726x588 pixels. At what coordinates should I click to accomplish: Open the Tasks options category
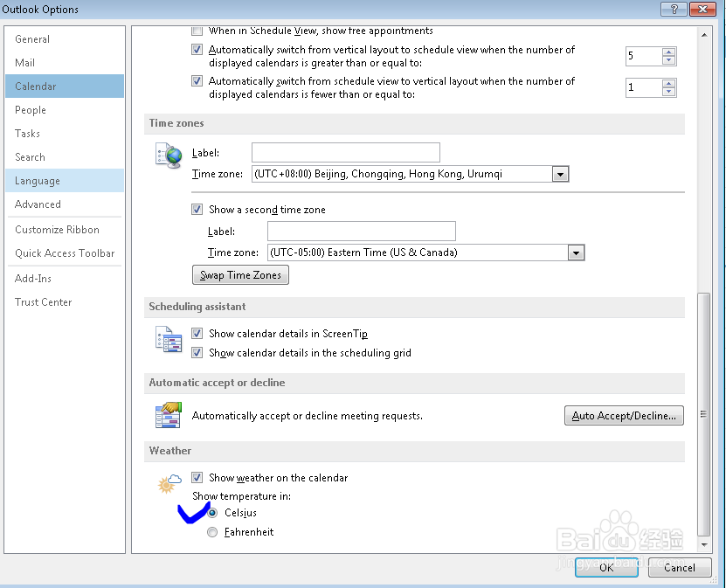[x=65, y=134]
